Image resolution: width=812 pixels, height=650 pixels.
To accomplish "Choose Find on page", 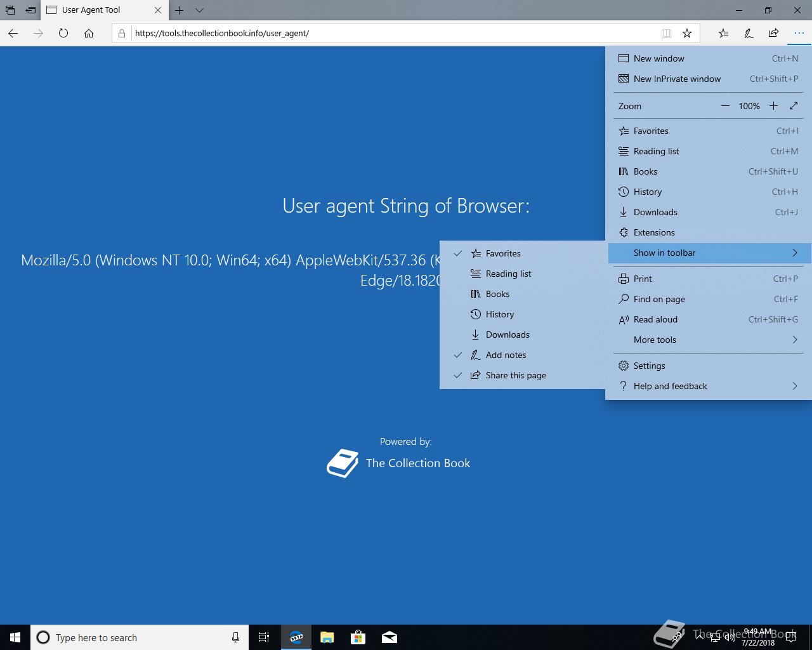I will point(709,299).
